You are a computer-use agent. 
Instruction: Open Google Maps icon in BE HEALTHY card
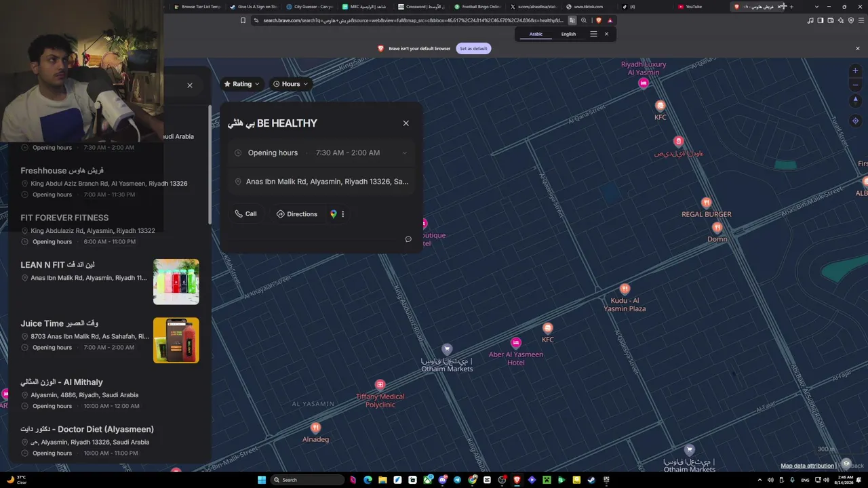tap(333, 213)
